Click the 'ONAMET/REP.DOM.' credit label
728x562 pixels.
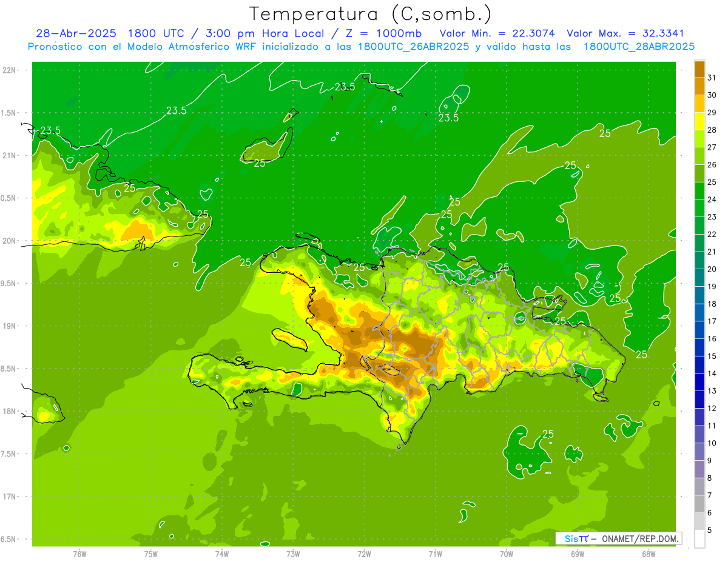639,538
